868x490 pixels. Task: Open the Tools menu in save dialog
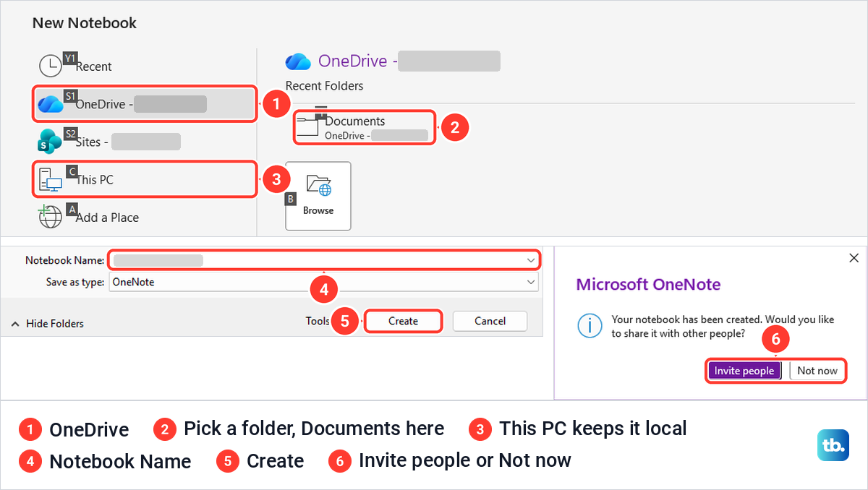(318, 321)
